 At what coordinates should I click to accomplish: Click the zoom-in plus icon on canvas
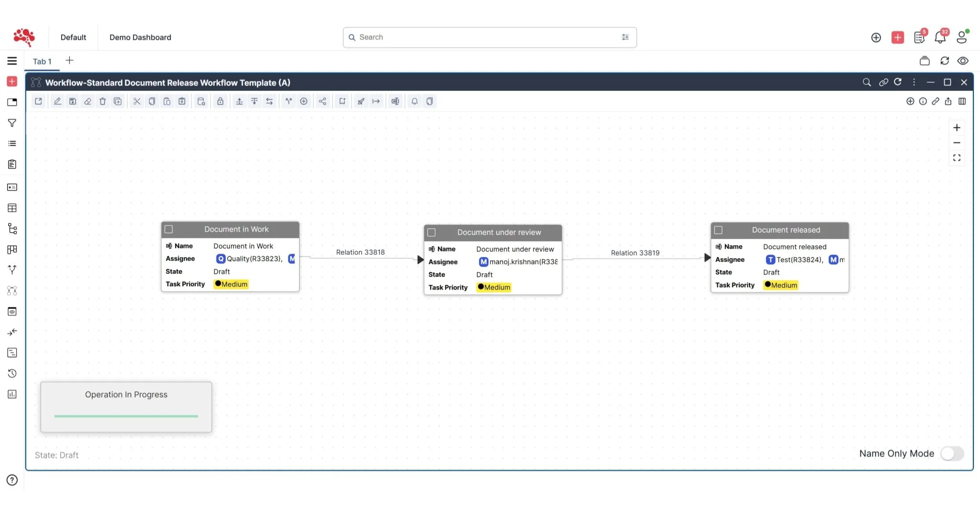click(958, 127)
